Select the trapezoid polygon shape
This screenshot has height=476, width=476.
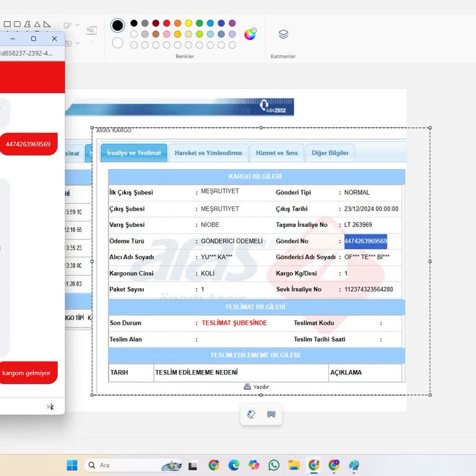coord(27,24)
